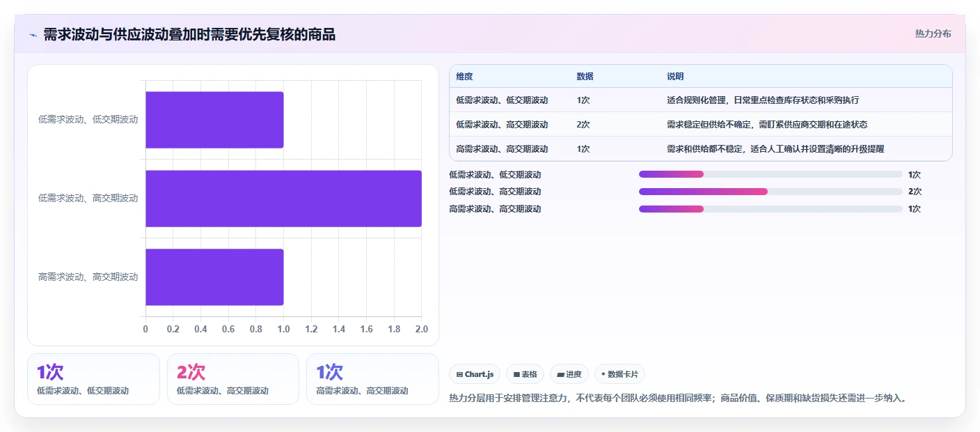Screen dimensions: 980x432
Task: Click the 热力分布 tag in the header
Action: (933, 33)
